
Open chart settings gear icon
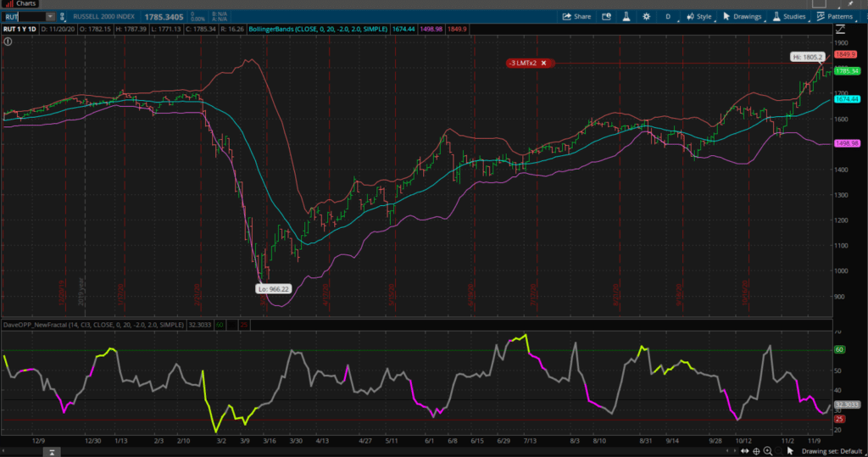(x=646, y=17)
